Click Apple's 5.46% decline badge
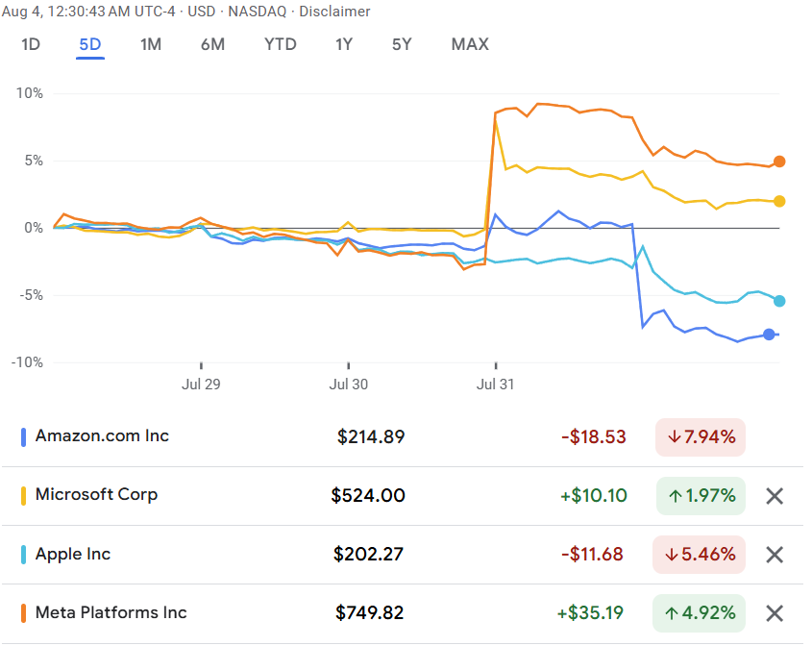Viewport: 812px width, 646px height. point(700,555)
